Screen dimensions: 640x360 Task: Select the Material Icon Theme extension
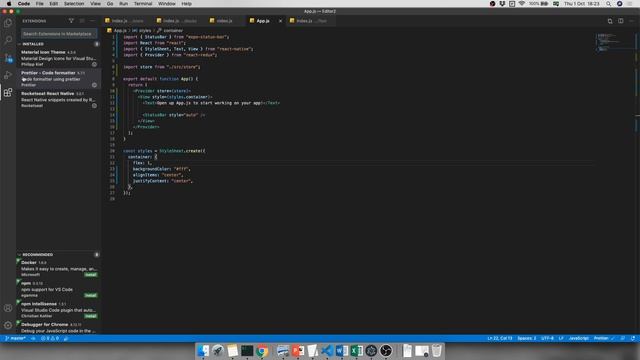pos(59,58)
